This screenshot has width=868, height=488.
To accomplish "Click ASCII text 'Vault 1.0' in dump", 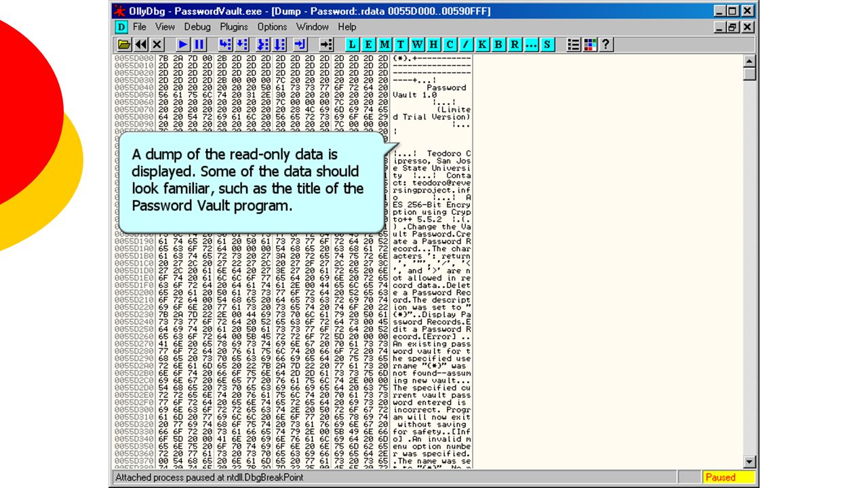I will click(415, 95).
